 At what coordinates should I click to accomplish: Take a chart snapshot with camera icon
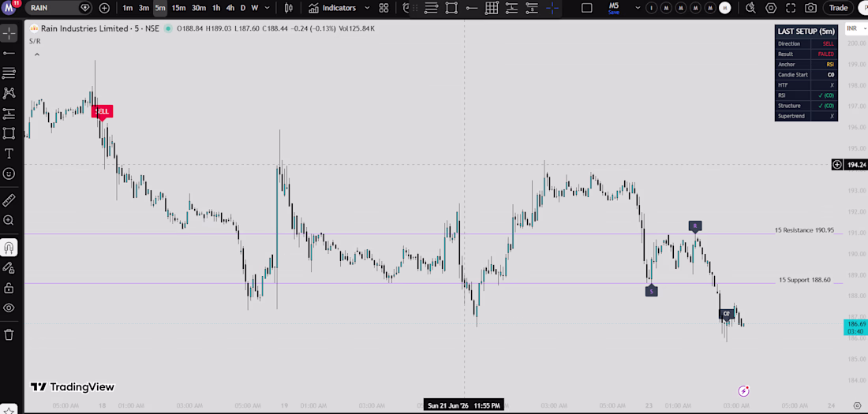(x=810, y=8)
